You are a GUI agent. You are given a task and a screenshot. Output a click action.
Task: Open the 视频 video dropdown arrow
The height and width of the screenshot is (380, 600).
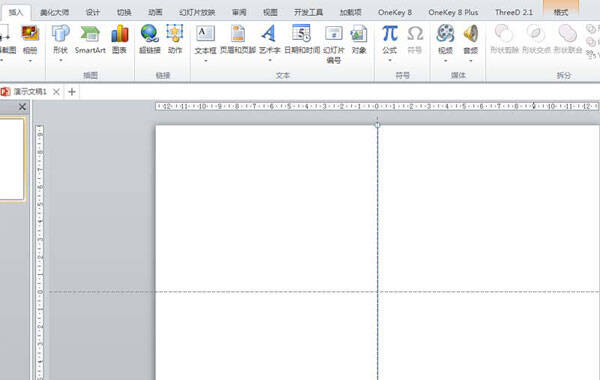click(445, 60)
